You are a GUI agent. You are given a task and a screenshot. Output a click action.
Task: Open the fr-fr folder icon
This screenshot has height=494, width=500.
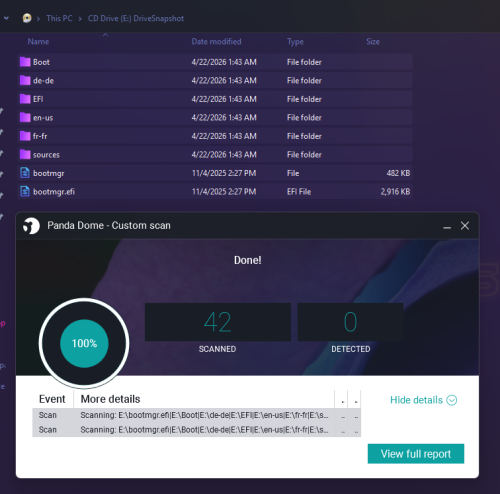pyautogui.click(x=25, y=136)
